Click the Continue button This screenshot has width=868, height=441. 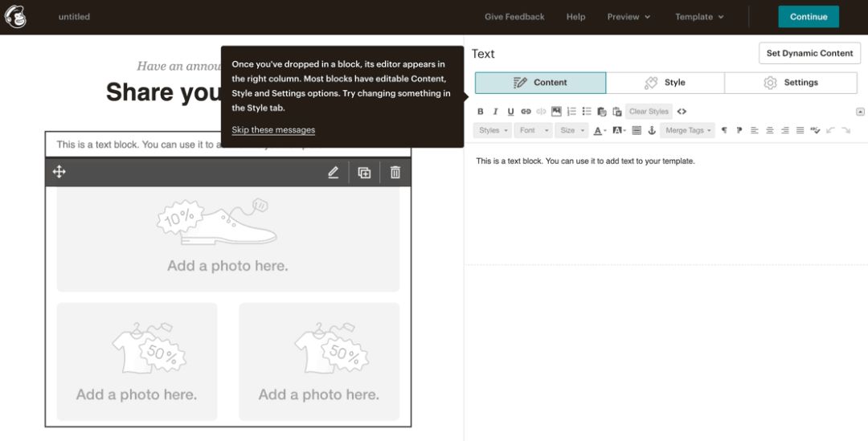click(x=809, y=17)
